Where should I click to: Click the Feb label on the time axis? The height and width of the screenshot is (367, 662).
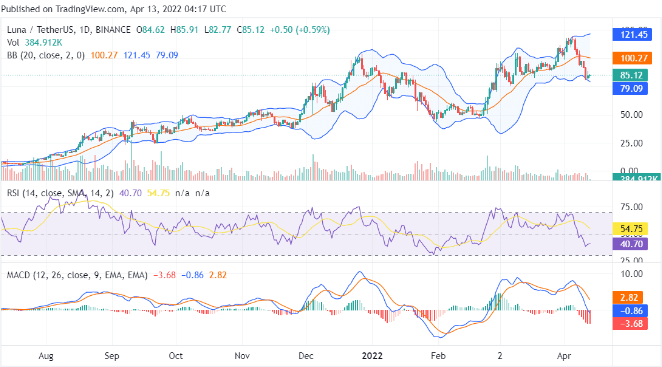438,356
